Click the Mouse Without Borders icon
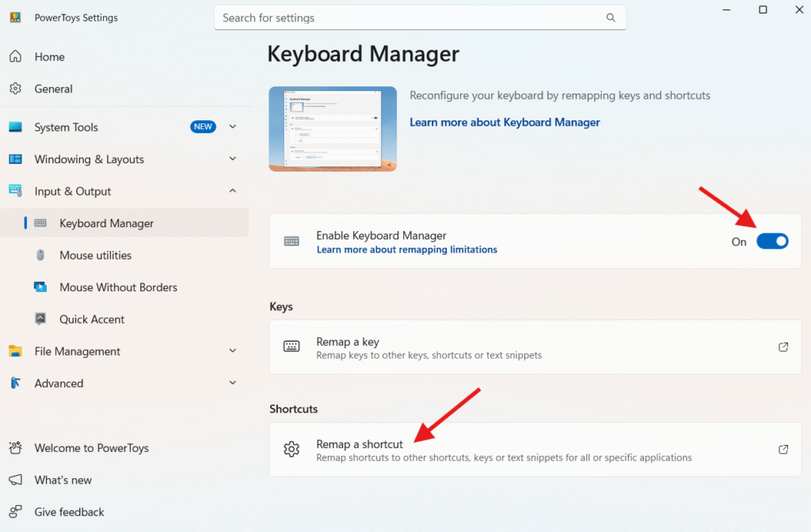The image size is (811, 532). coord(40,287)
